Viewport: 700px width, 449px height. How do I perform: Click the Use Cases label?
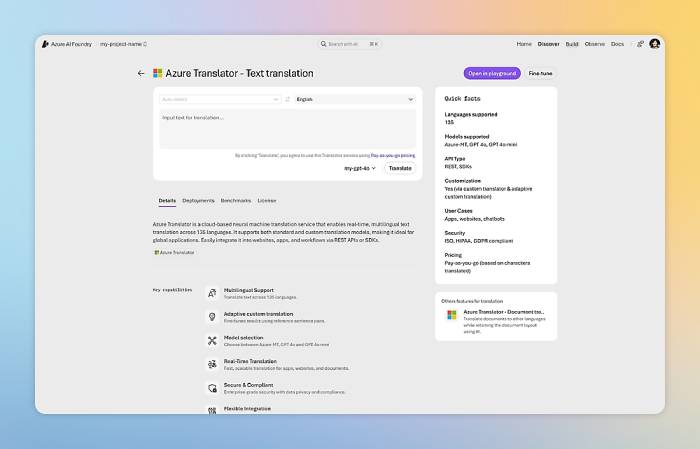[x=458, y=211]
